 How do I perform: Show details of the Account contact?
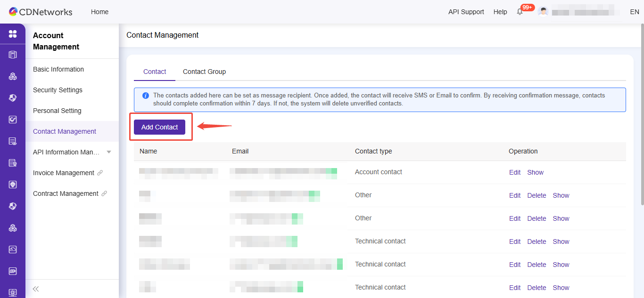pyautogui.click(x=535, y=172)
